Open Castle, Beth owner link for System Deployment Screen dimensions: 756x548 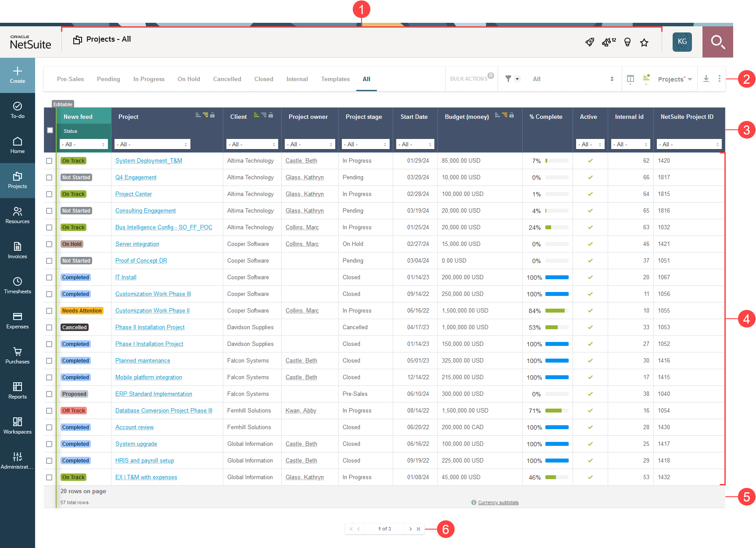coord(301,161)
